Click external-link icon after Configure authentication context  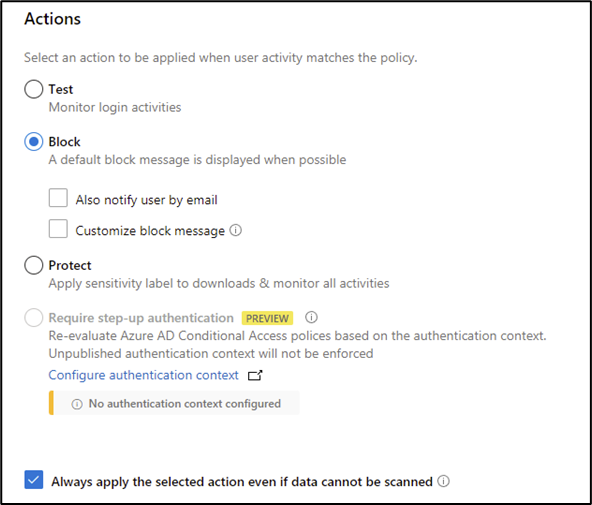click(x=255, y=375)
